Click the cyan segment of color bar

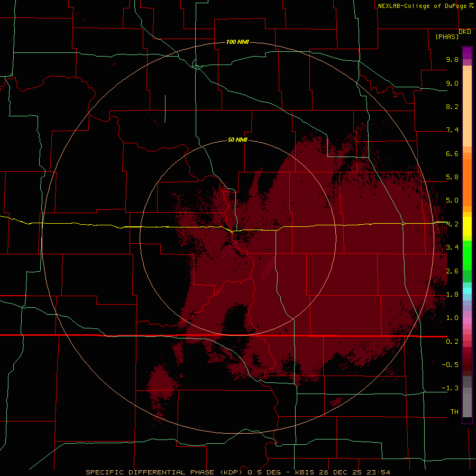point(467,291)
